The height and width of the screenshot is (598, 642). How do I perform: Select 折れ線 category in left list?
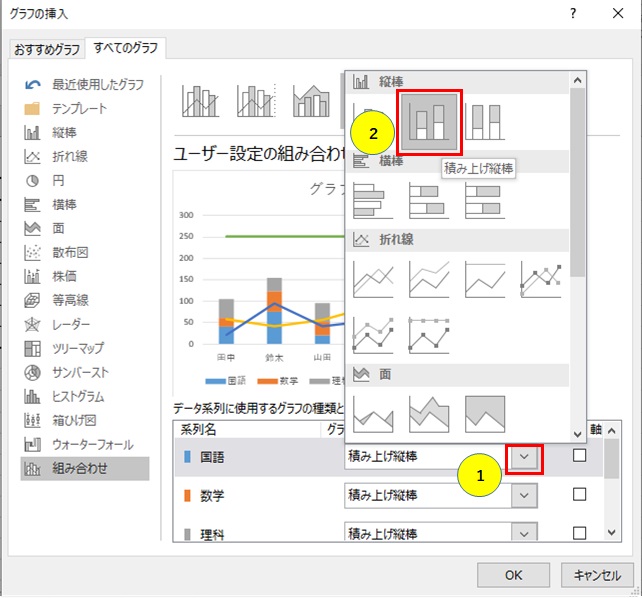[x=85, y=156]
